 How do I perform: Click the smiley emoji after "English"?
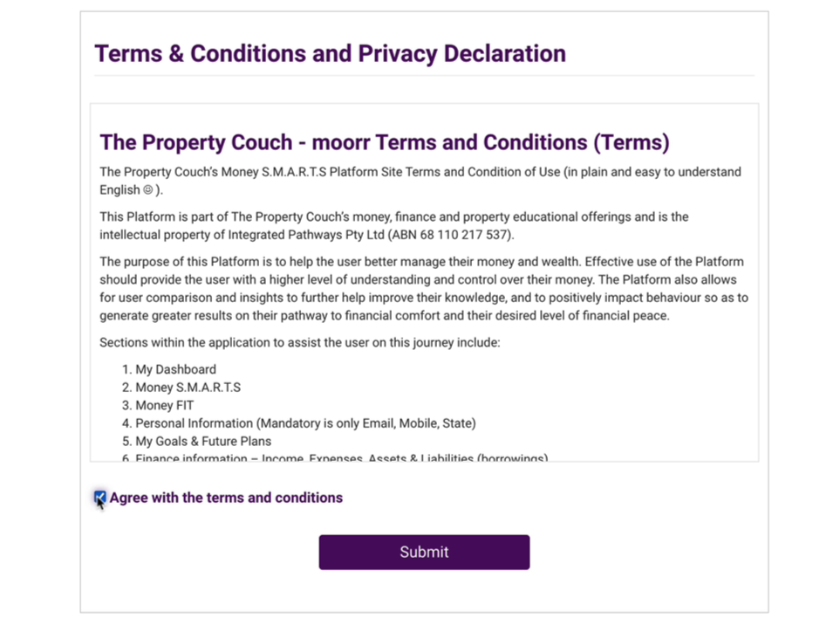point(148,190)
